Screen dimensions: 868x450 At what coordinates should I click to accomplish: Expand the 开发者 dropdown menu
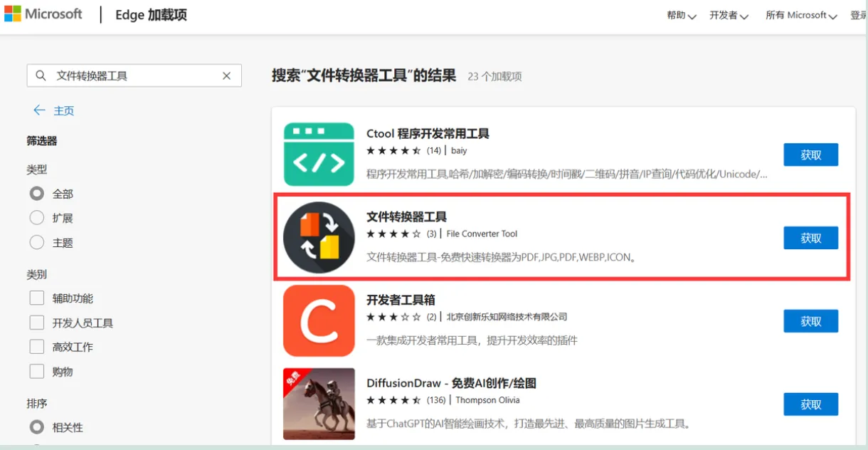pos(729,15)
